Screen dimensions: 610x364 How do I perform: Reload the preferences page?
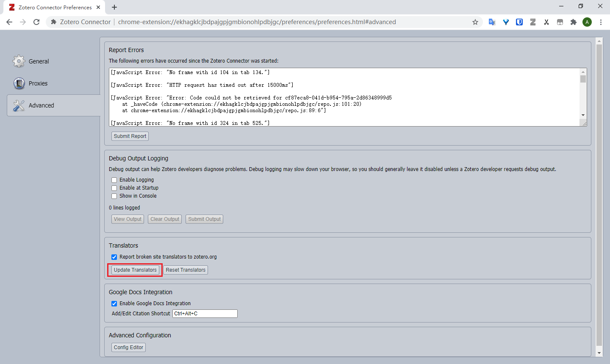[x=36, y=22]
